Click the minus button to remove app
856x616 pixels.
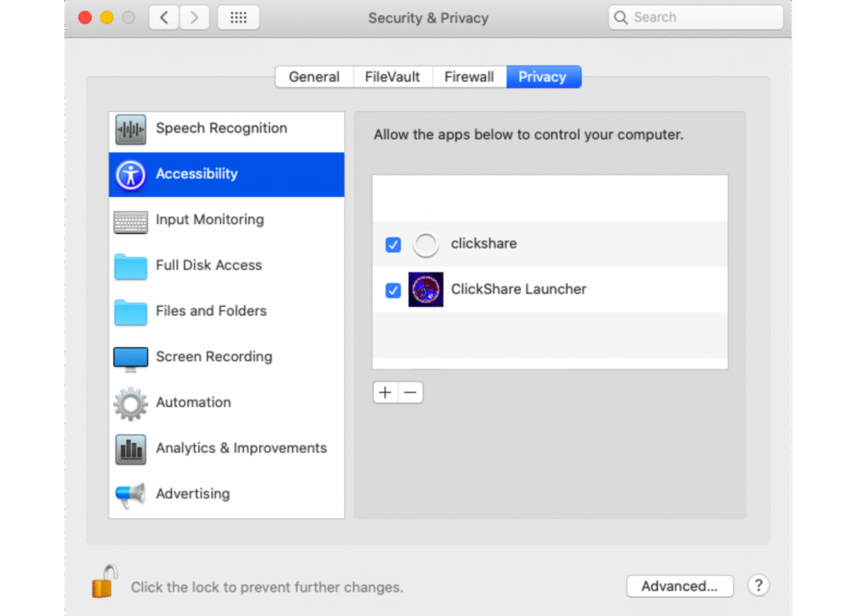point(410,393)
